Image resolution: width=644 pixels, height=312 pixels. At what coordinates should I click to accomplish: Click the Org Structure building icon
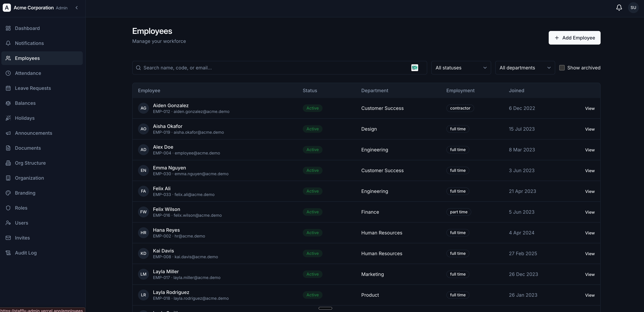pos(8,163)
